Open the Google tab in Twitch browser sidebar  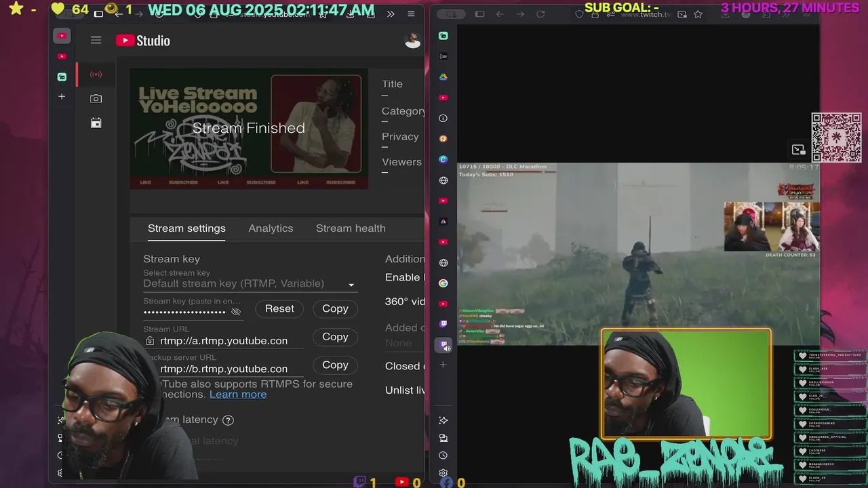(443, 283)
